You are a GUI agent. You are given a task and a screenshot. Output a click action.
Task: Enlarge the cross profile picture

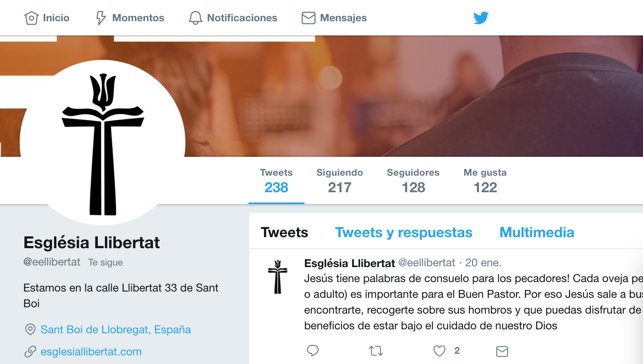pos(103,143)
